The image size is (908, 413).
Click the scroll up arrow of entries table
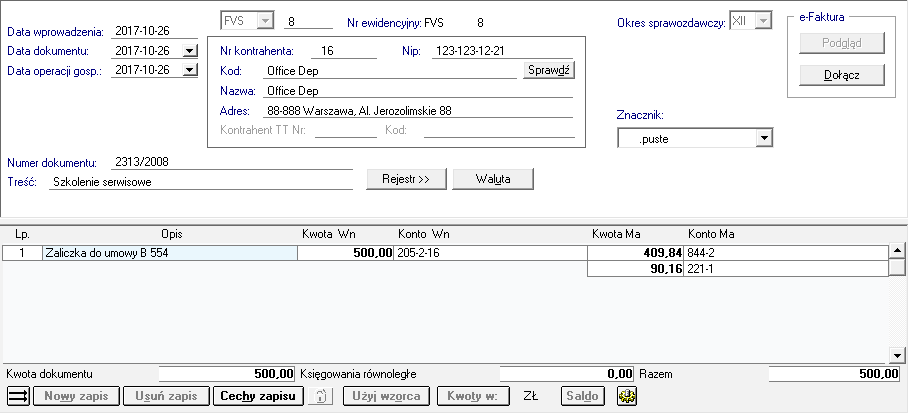(897, 252)
